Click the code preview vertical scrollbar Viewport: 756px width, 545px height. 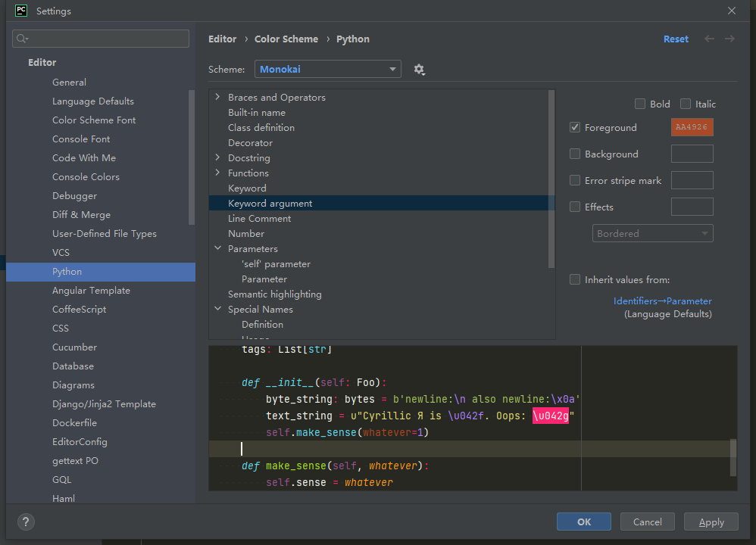point(733,457)
